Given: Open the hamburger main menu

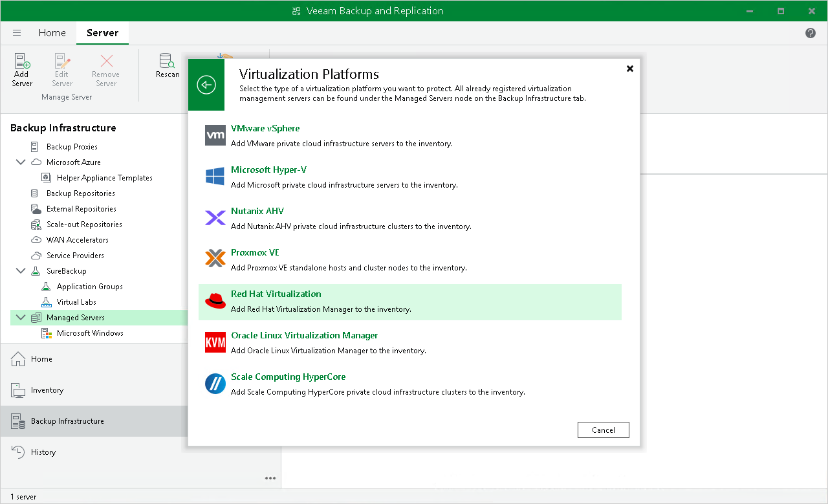Looking at the screenshot, I should click(17, 33).
